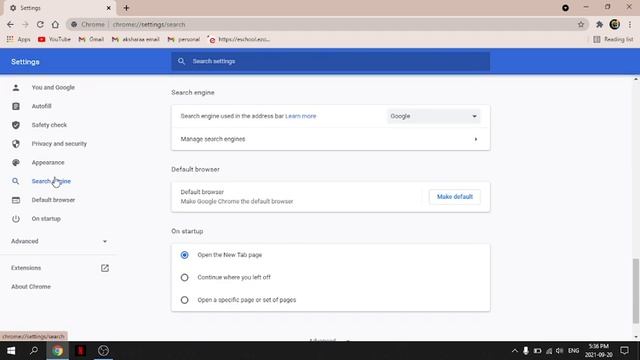
Task: Open You and Google section
Action: point(53,87)
